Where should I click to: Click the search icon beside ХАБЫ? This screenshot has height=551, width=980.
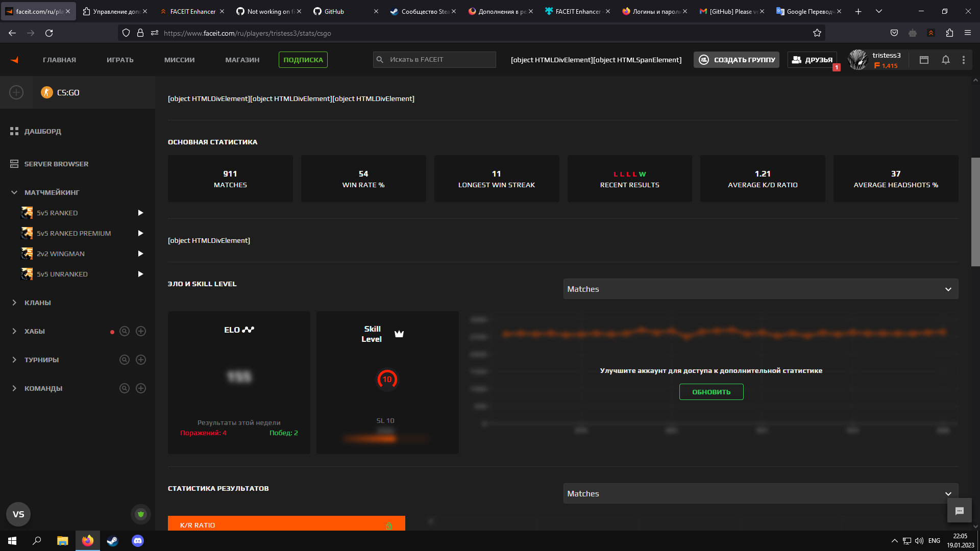[124, 331]
